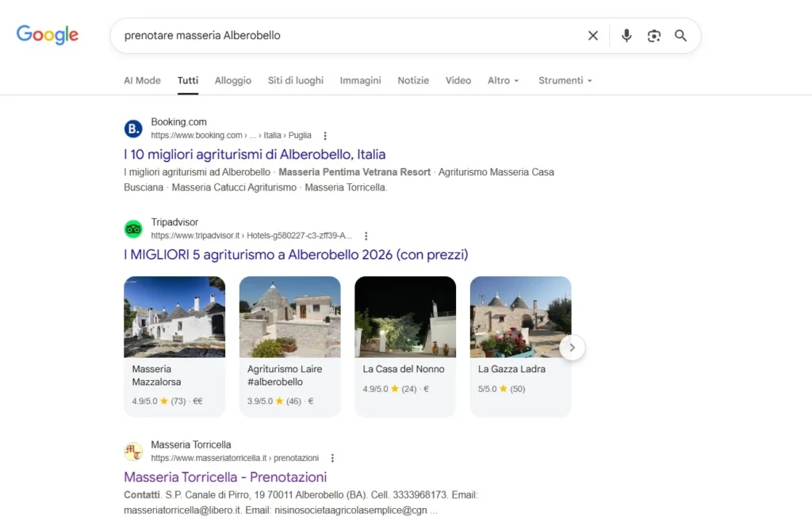Click the 5/5.0 (50) rating text
The width and height of the screenshot is (812, 527).
pos(501,389)
